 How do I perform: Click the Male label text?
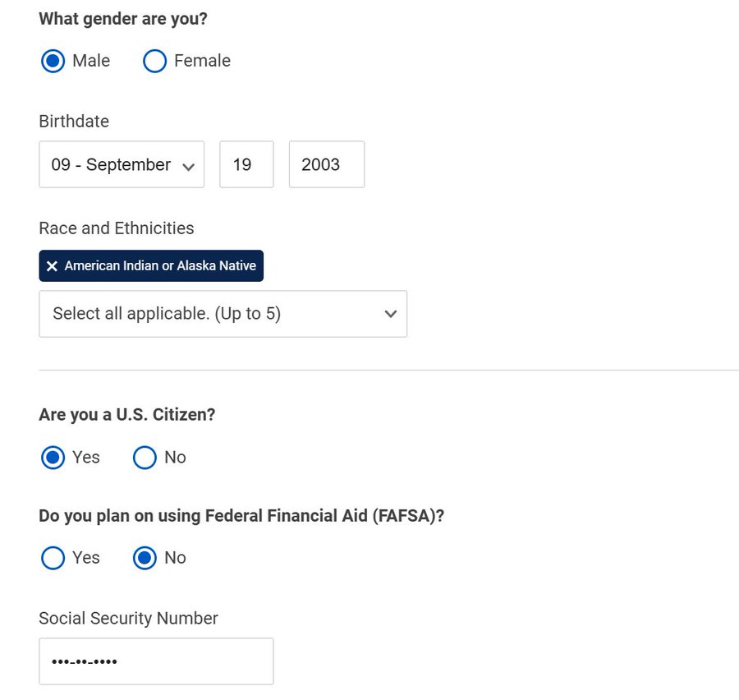click(x=91, y=61)
